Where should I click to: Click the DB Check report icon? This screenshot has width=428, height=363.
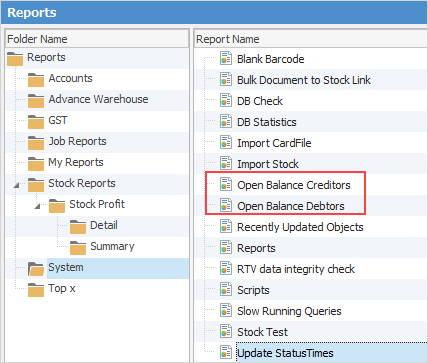coord(226,101)
